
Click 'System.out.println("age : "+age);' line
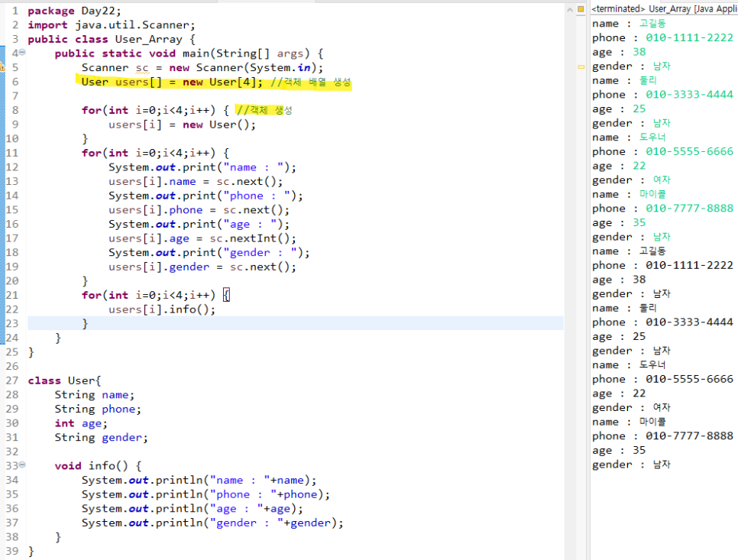tap(193, 509)
